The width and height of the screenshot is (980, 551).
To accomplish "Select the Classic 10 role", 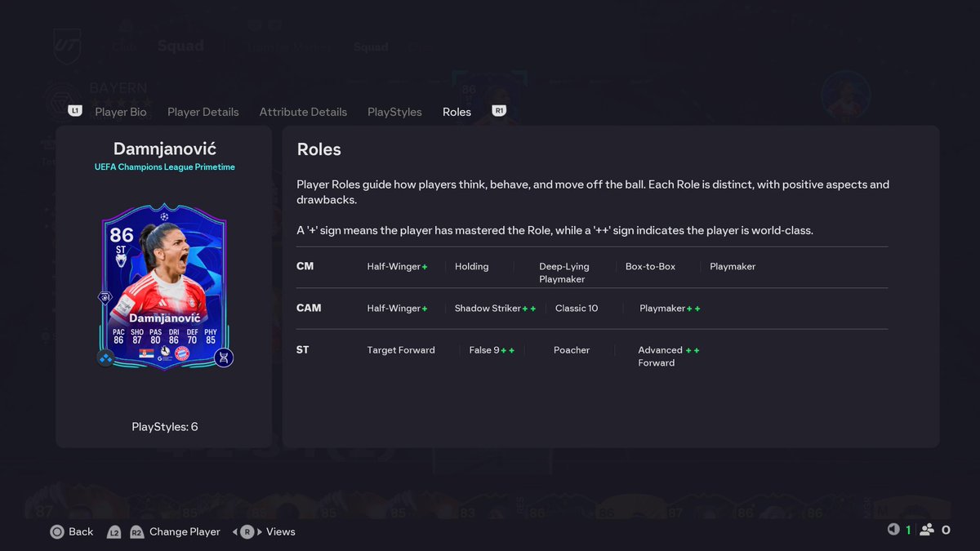I will tap(577, 309).
